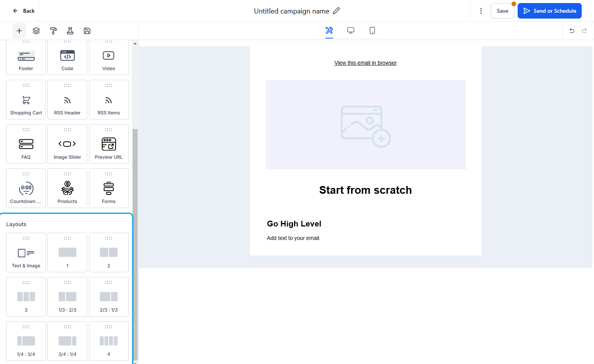Select the FAQ element

click(x=26, y=144)
